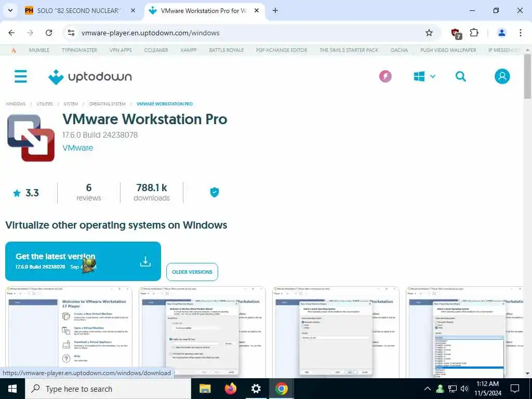Open the fourth screenshot with OS version list
This screenshot has height=399, width=532.
tap(465, 332)
